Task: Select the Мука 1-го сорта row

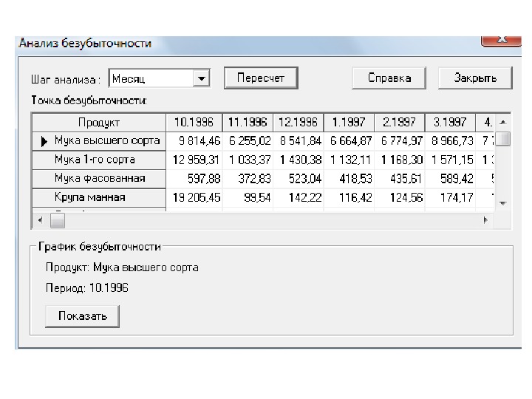Action: coord(95,160)
